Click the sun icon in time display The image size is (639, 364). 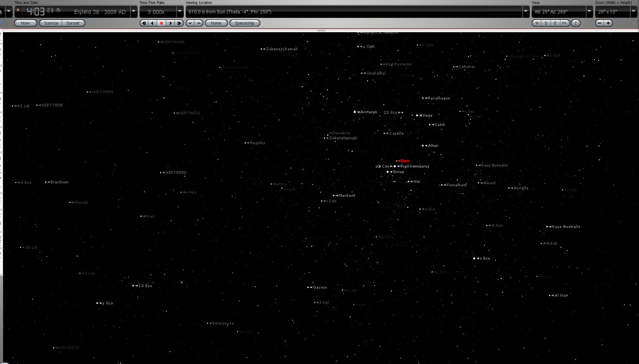pyautogui.click(x=18, y=10)
